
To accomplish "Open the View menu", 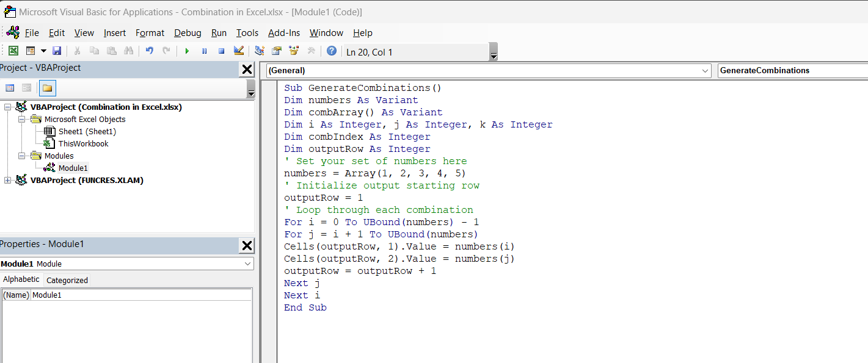I will click(x=84, y=33).
